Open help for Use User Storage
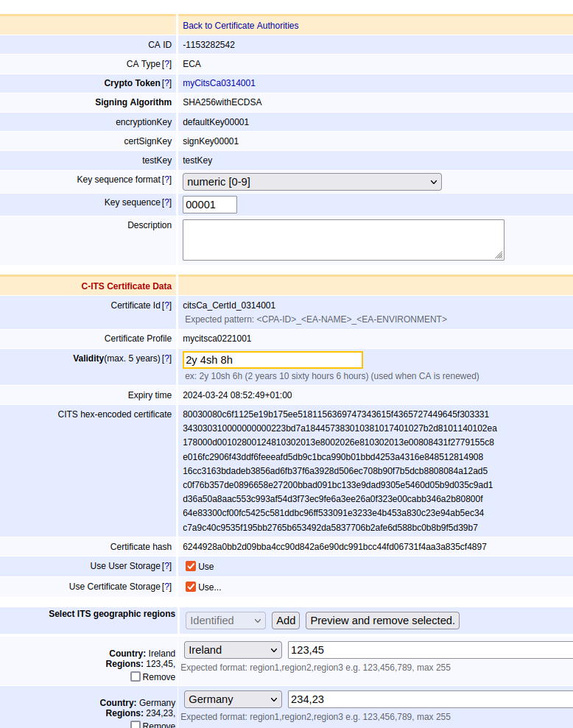573x728 pixels. pos(166,566)
